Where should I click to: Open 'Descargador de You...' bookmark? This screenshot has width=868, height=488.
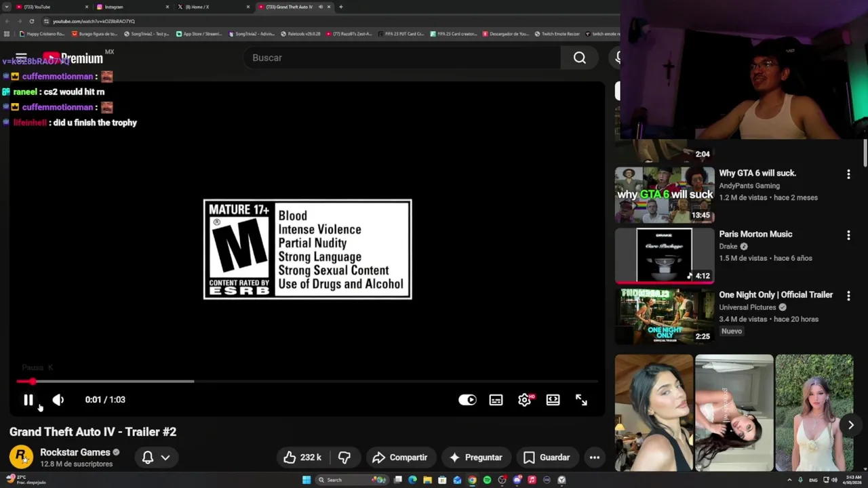506,34
